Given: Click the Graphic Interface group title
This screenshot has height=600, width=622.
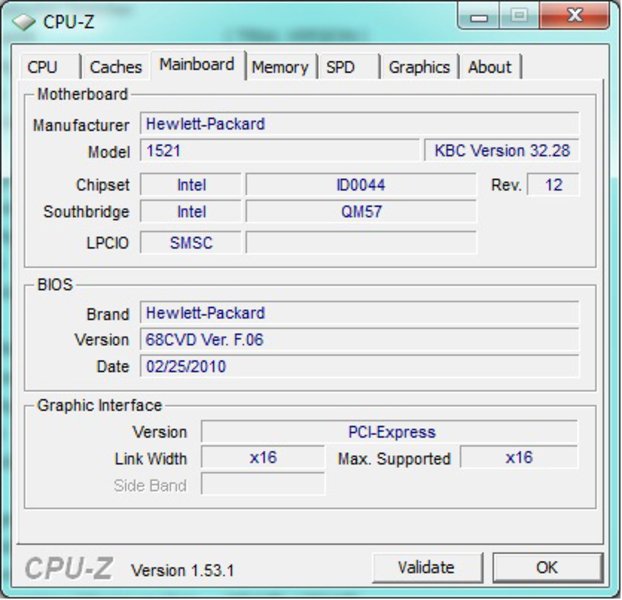Looking at the screenshot, I should pyautogui.click(x=100, y=405).
